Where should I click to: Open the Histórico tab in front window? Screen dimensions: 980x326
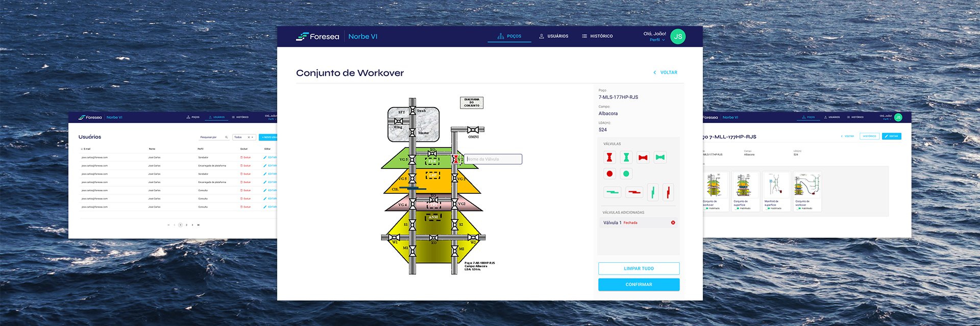(x=597, y=36)
